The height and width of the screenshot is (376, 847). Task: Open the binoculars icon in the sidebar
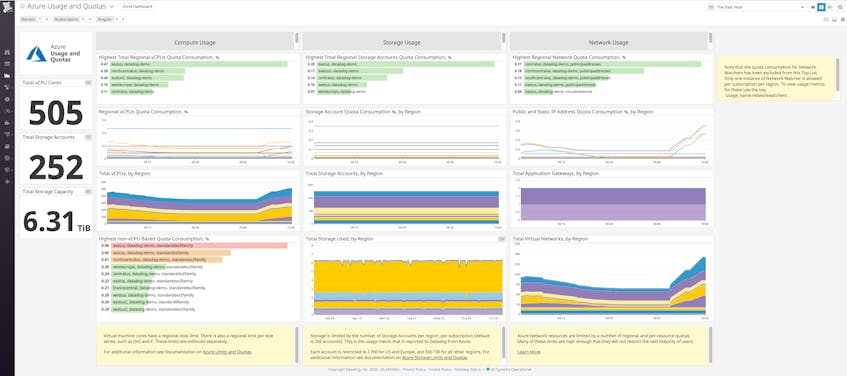coord(7,52)
